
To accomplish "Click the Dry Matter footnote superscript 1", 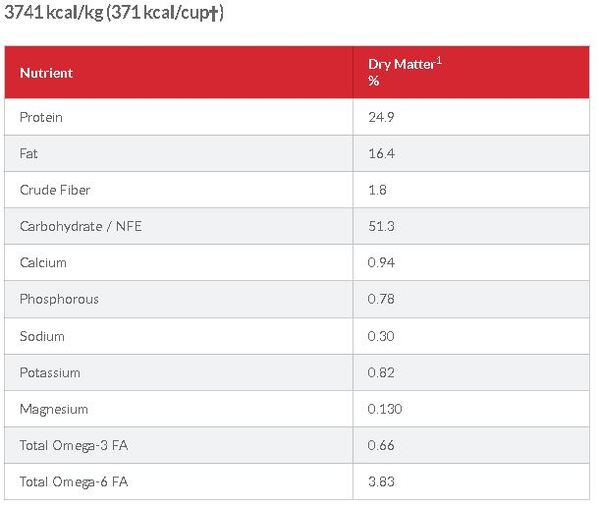I will [x=439, y=60].
